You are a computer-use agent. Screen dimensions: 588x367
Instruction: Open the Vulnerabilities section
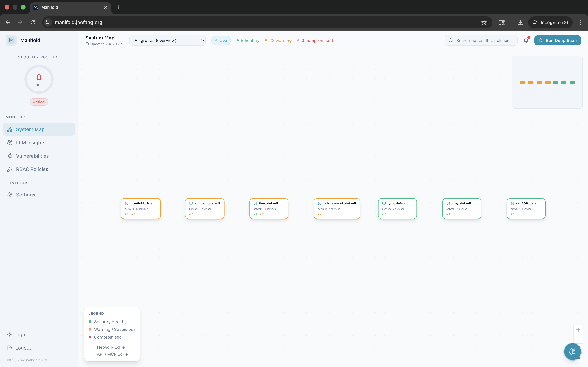32,156
